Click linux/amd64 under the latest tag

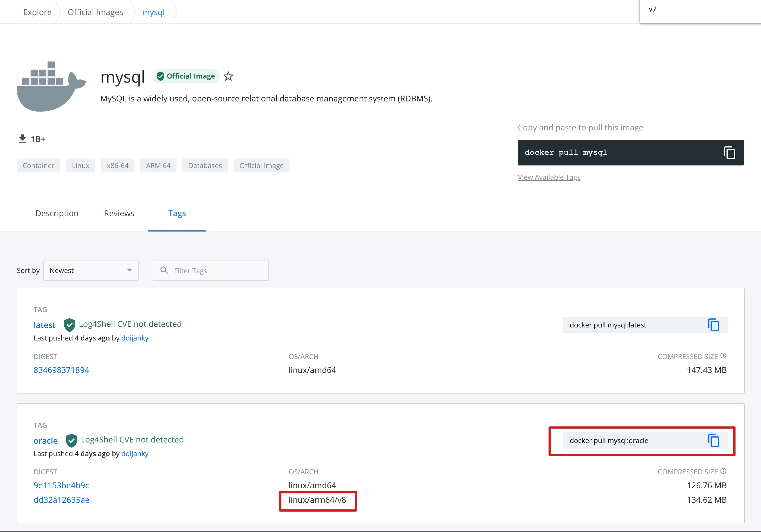(312, 370)
